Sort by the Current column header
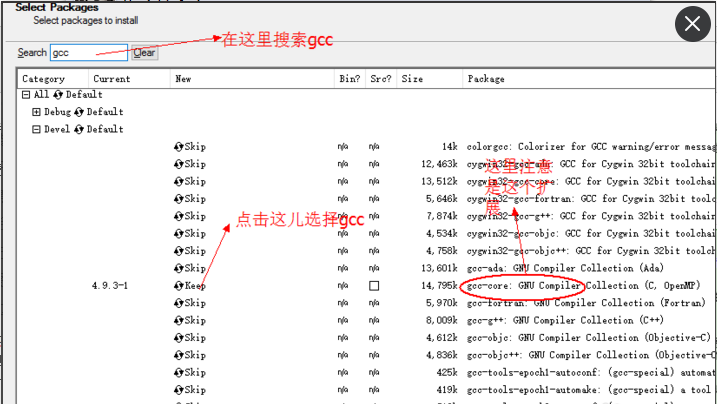 pos(129,79)
